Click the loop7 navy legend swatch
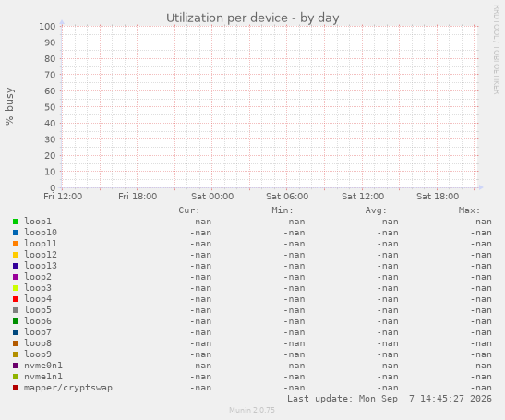505x420 pixels. tap(16, 332)
